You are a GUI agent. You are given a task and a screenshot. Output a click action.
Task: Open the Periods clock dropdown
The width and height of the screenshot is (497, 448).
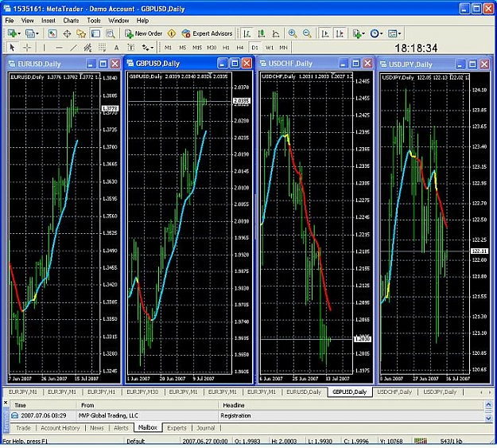tap(377, 33)
